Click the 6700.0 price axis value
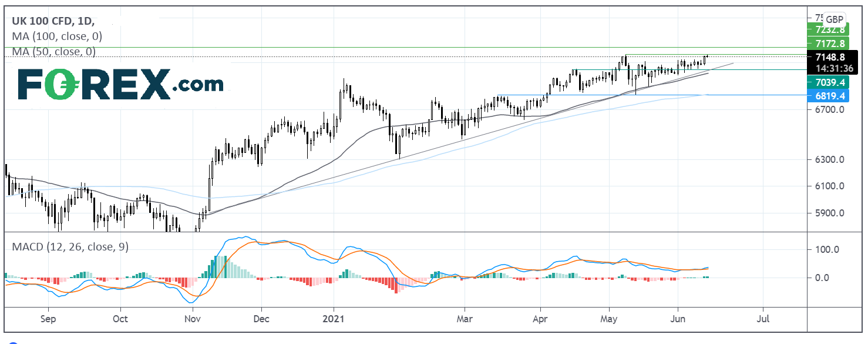 click(x=829, y=109)
